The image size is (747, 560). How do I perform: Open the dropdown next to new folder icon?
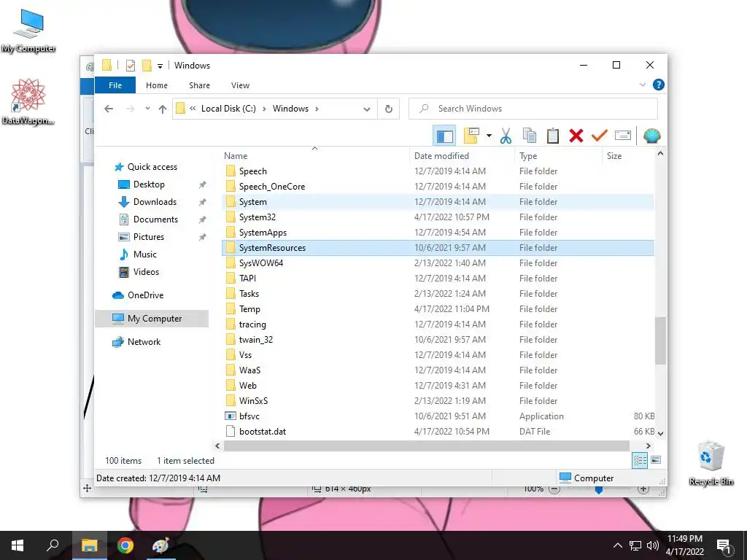(x=489, y=136)
